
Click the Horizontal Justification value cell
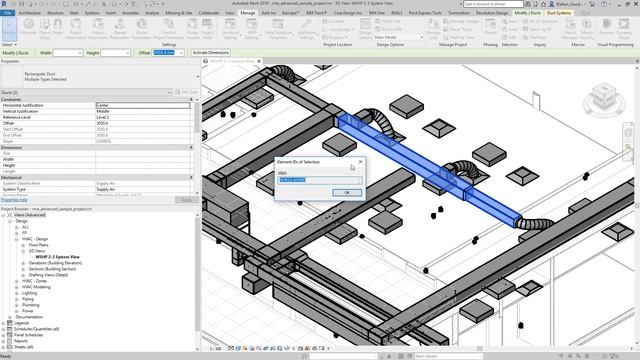click(x=143, y=105)
